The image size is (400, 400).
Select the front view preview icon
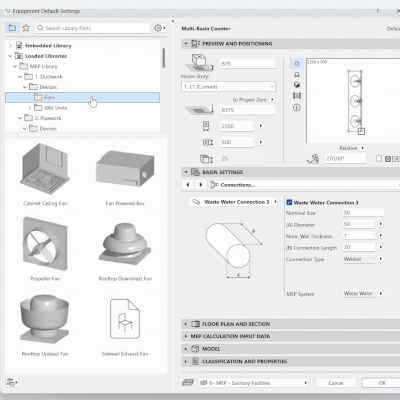pyautogui.click(x=297, y=74)
